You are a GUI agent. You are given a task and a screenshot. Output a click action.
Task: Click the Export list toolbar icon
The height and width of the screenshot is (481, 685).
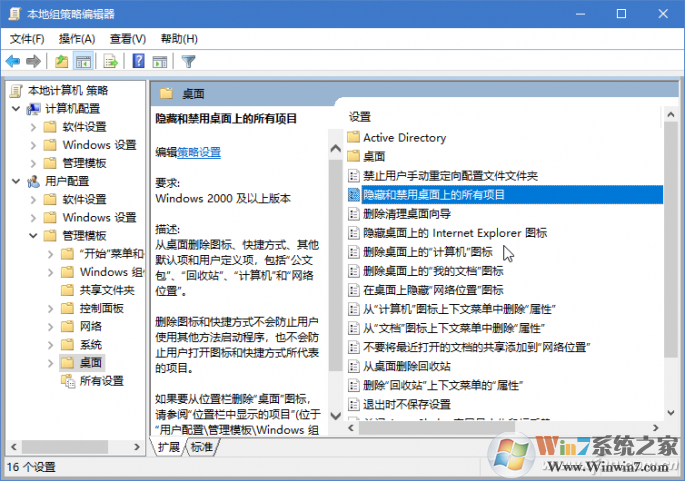111,62
